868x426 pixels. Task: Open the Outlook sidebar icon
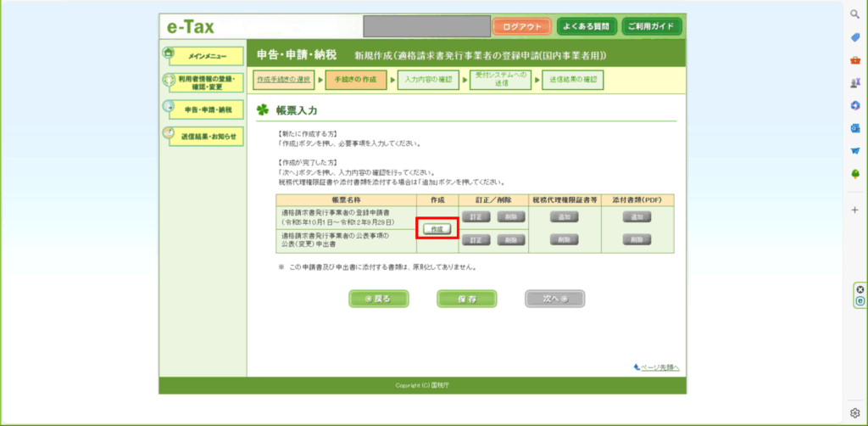click(x=854, y=128)
